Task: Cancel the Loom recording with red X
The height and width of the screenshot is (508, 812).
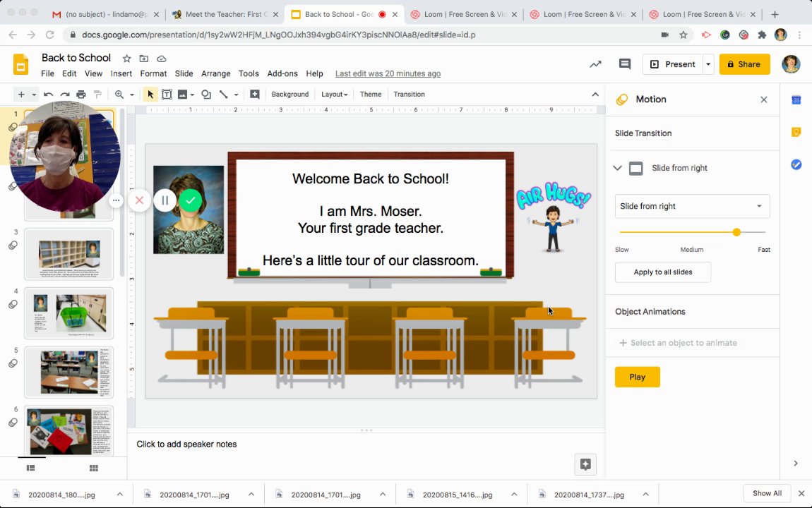Action: pyautogui.click(x=139, y=200)
